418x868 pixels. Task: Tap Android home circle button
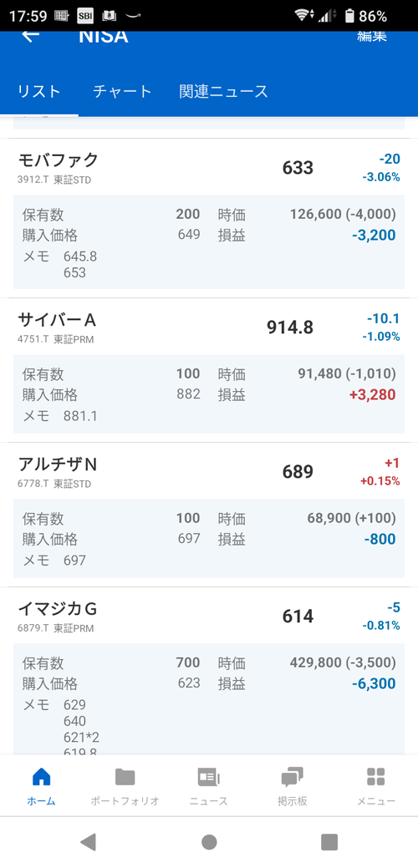click(x=209, y=842)
